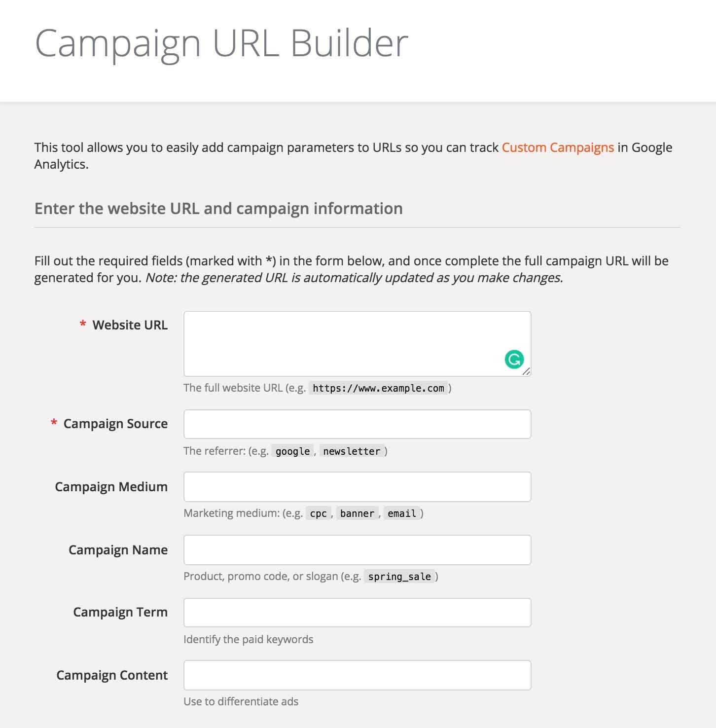
Task: Click the Campaign Content label
Action: click(112, 675)
